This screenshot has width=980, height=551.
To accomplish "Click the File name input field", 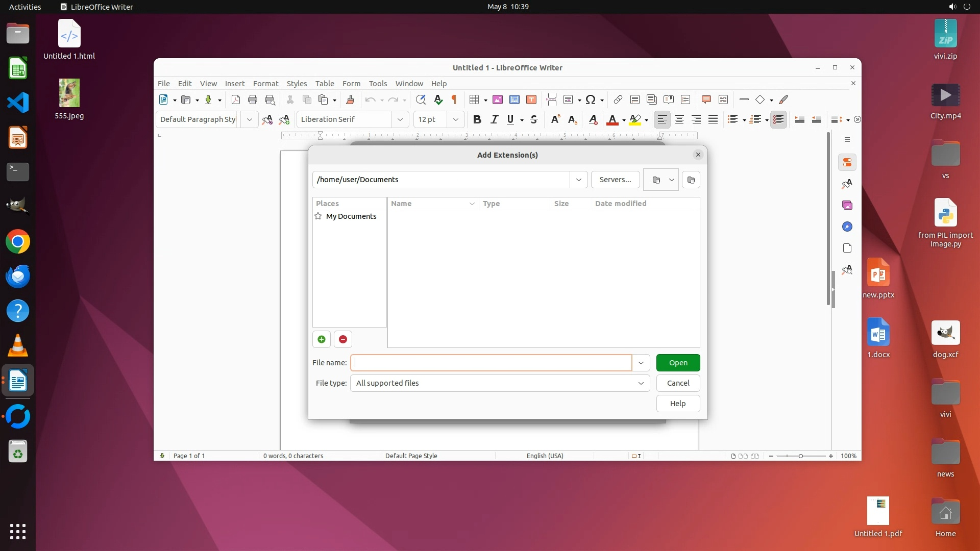I will point(491,363).
